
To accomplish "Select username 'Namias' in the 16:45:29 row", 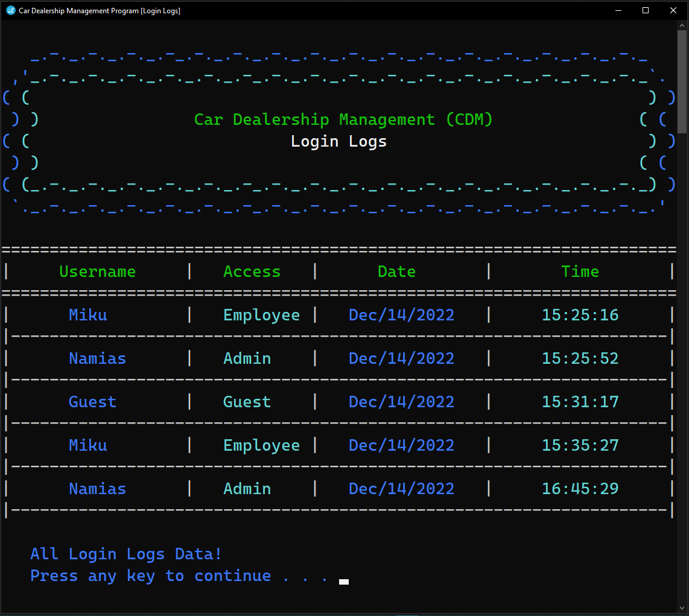I will point(98,489).
